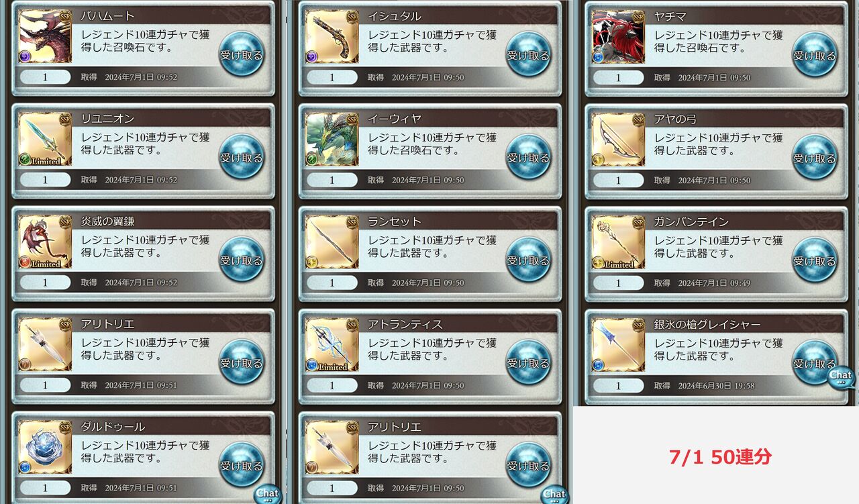Claim ランセット with 受け取る button
The height and width of the screenshot is (504, 859).
(528, 260)
